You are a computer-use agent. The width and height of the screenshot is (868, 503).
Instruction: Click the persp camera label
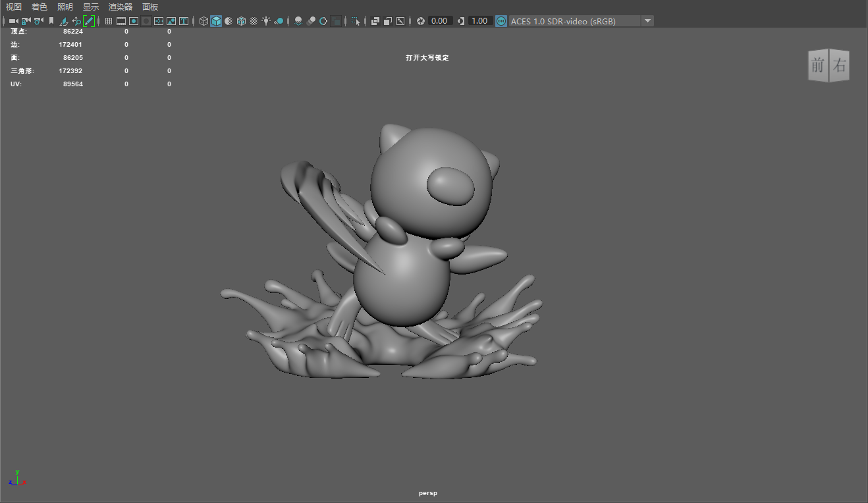pyautogui.click(x=428, y=493)
